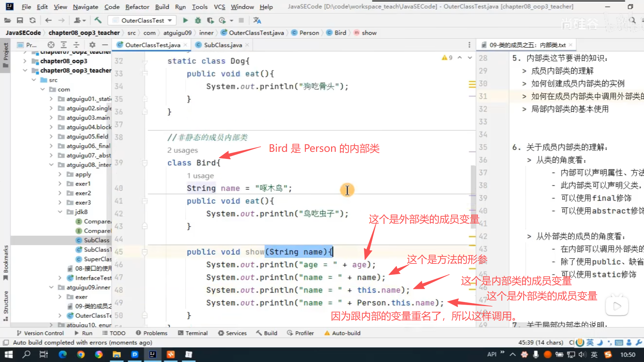Click the Sync/Reload from disk icon
644x362 pixels.
point(33,20)
